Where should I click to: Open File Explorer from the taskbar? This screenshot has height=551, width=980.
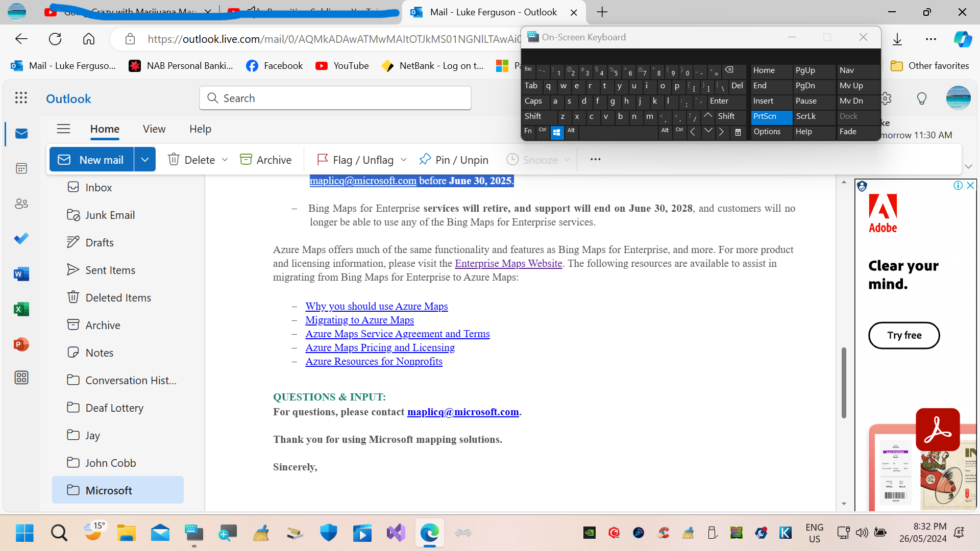pyautogui.click(x=126, y=533)
